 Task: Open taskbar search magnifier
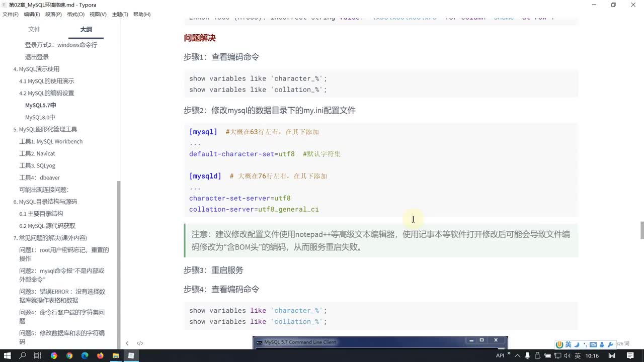23,355
